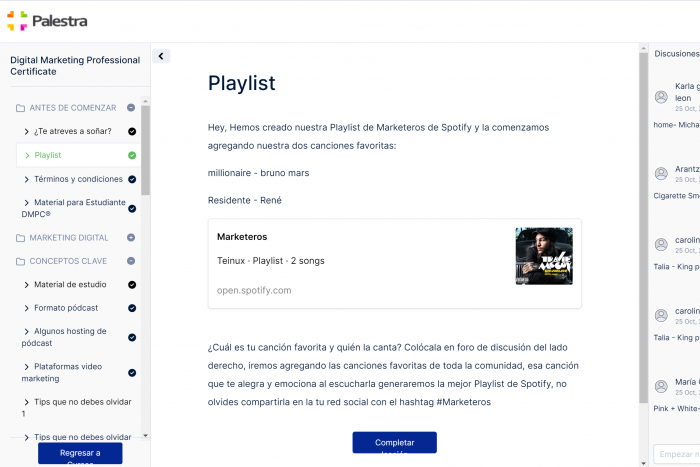The width and height of the screenshot is (700, 467).
Task: Click the folder icon beside CONCEPTOS CLAVE
Action: click(x=20, y=261)
